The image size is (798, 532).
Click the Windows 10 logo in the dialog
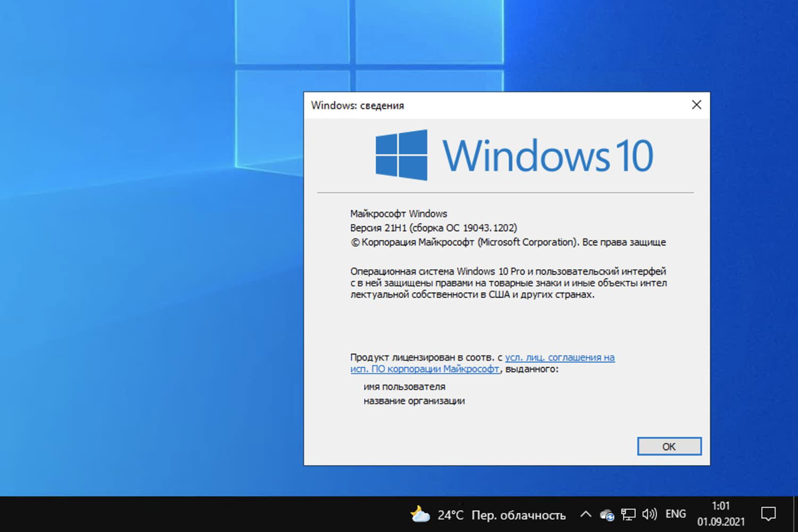548,154
